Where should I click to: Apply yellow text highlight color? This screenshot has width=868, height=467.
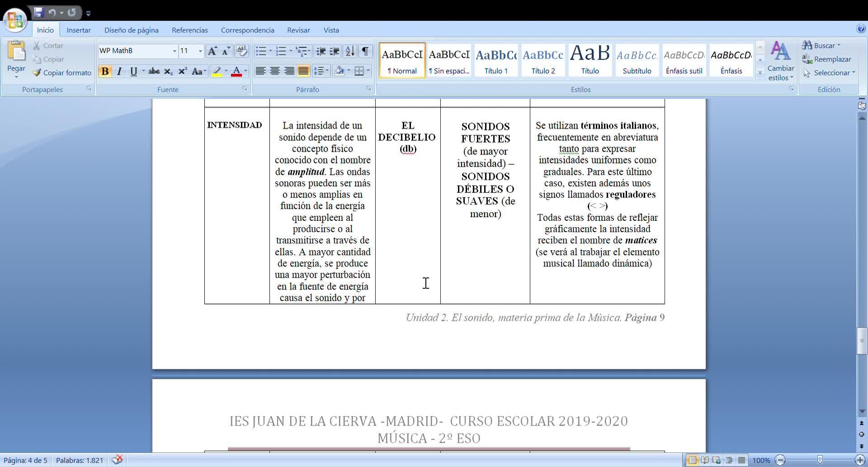[x=217, y=71]
